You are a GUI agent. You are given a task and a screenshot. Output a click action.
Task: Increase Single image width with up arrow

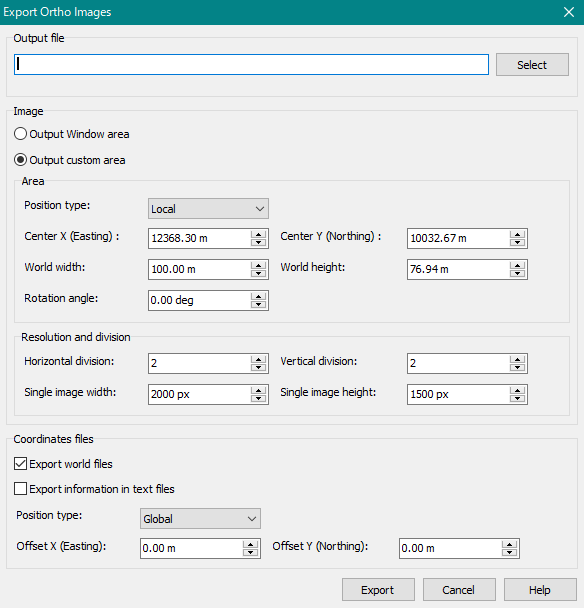click(258, 390)
